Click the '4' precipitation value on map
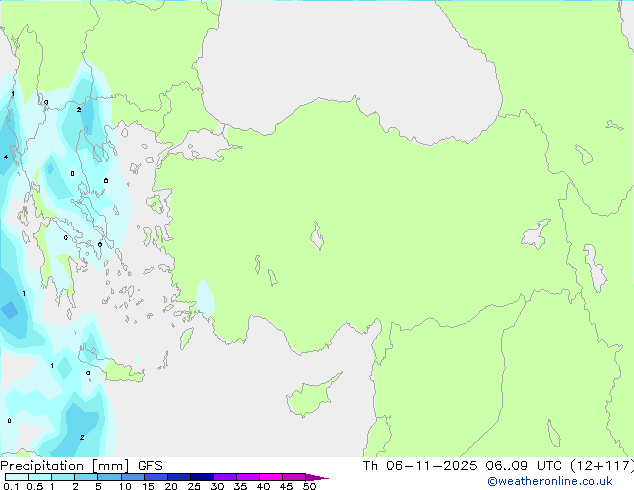 [x=6, y=157]
